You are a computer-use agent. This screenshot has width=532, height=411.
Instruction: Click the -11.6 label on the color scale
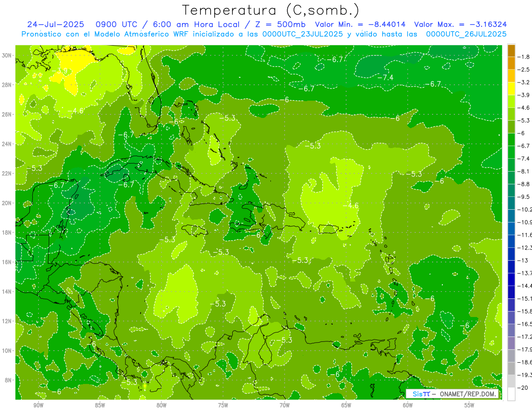pos(524,235)
